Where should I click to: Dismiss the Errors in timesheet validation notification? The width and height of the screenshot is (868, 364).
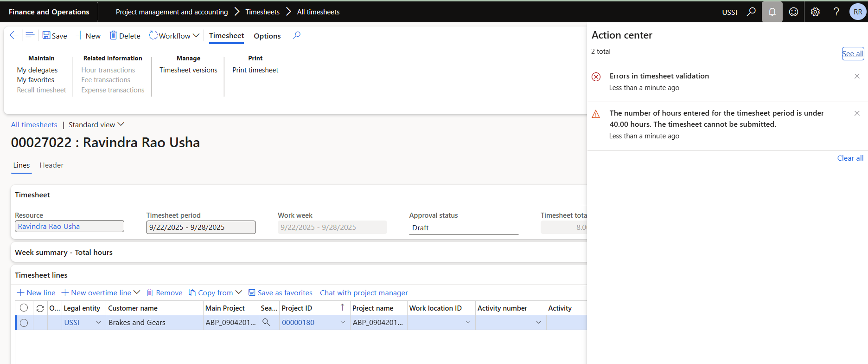point(857,76)
